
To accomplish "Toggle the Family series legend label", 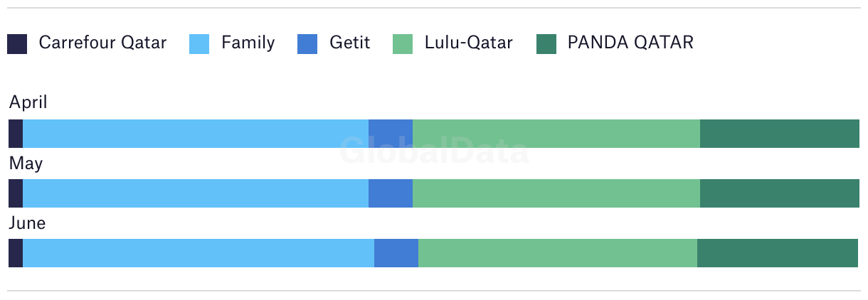I will coord(248,43).
